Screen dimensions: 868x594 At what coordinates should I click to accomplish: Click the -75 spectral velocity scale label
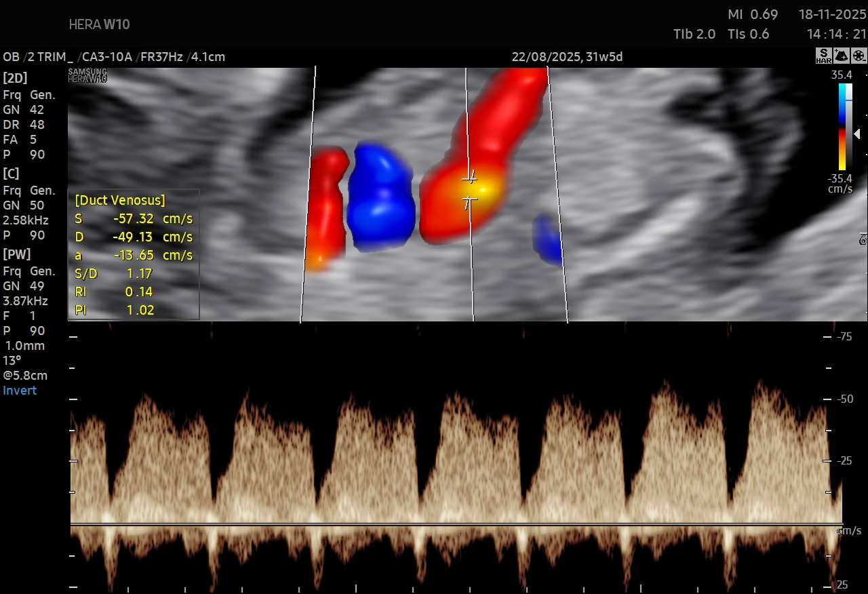pyautogui.click(x=844, y=336)
